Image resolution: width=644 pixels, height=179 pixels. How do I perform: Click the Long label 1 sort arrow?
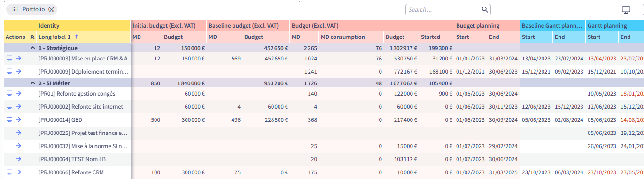point(76,37)
